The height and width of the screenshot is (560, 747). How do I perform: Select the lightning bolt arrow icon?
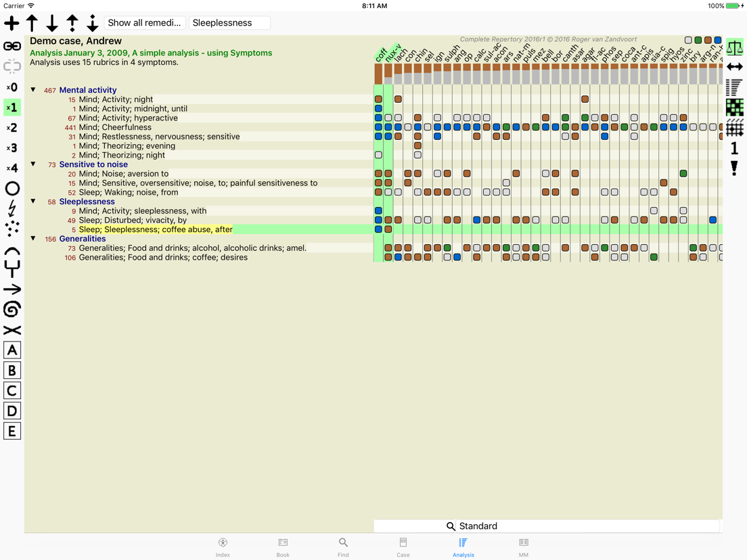click(x=12, y=208)
